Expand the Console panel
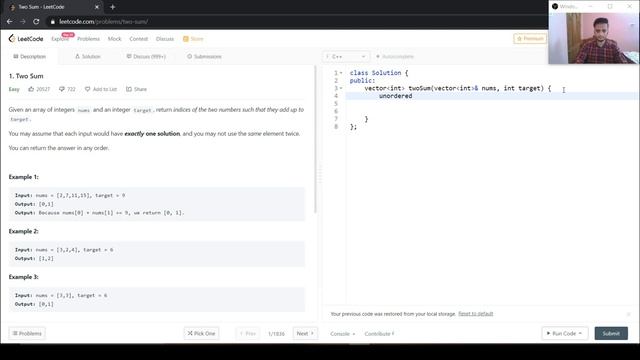Image resolution: width=640 pixels, height=360 pixels. tap(342, 334)
